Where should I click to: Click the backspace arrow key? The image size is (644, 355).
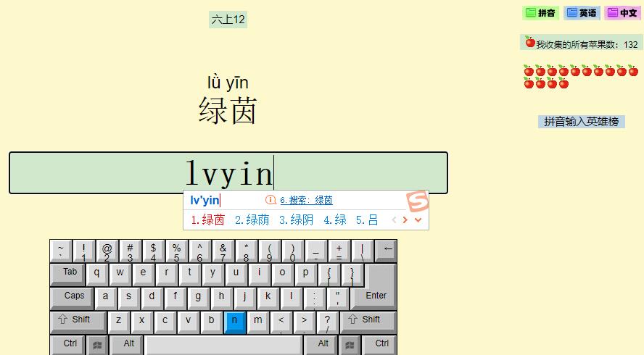[386, 251]
